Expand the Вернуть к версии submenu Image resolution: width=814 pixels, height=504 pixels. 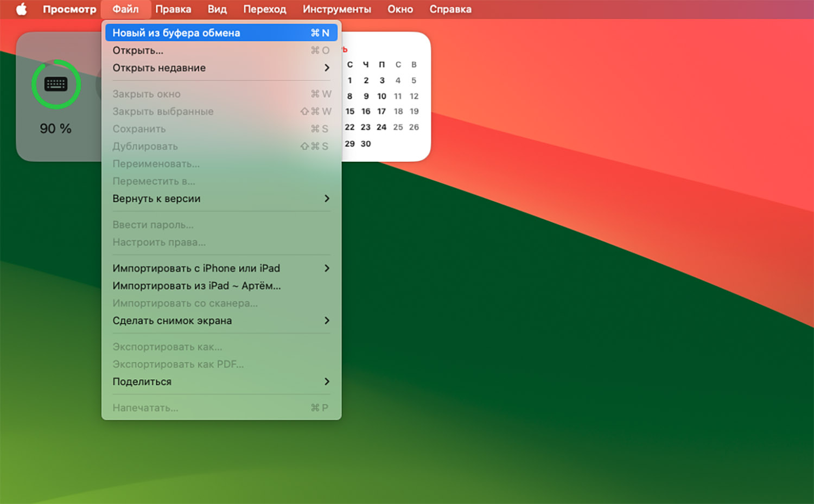coord(221,199)
